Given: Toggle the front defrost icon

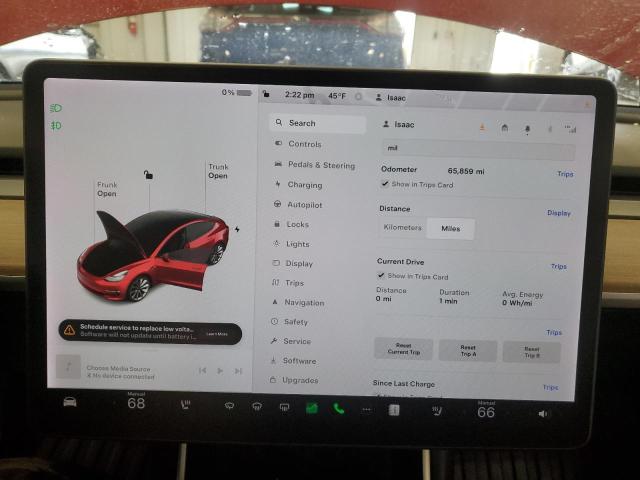Looking at the screenshot, I should tap(257, 406).
